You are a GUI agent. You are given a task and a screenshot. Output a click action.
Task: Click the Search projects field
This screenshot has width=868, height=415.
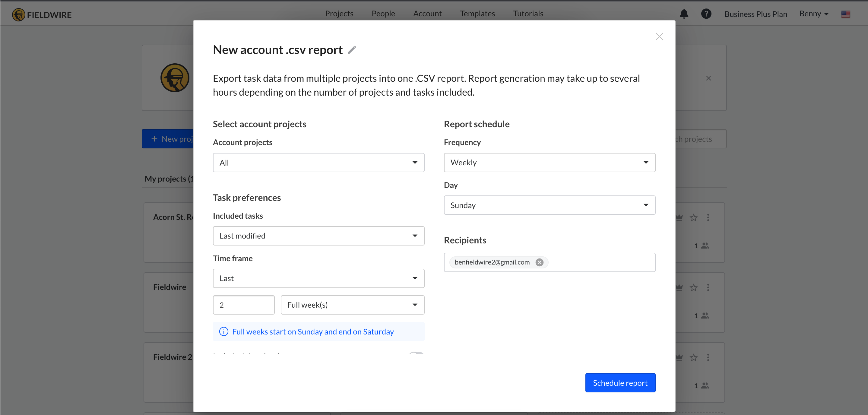[701, 139]
